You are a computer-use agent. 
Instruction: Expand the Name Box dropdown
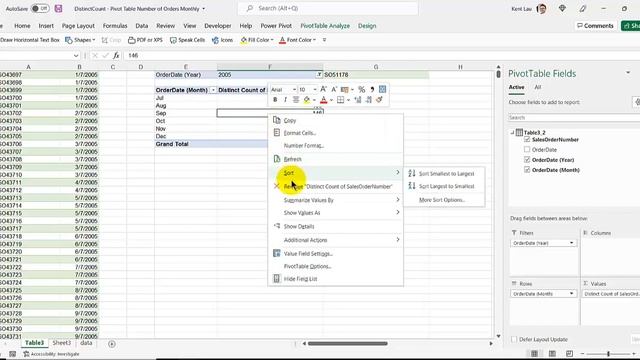(x=76, y=56)
